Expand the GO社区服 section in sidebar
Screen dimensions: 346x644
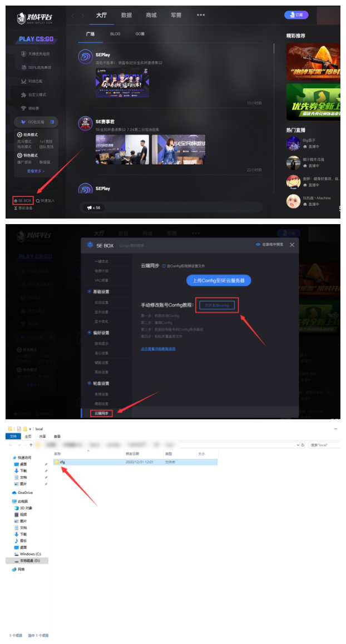click(x=37, y=122)
